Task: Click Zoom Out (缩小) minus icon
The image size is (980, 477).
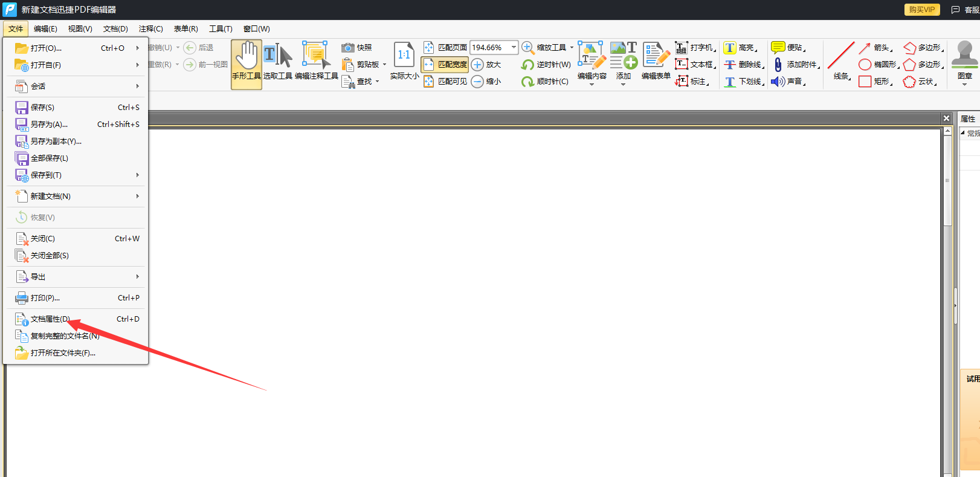Action: (477, 82)
